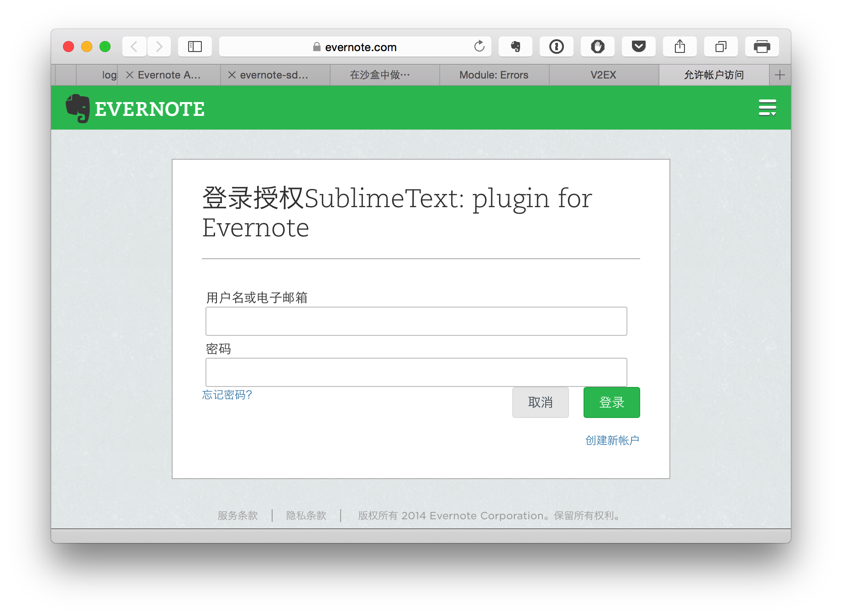
Task: Switch to Evernote A... tab
Action: [x=169, y=75]
